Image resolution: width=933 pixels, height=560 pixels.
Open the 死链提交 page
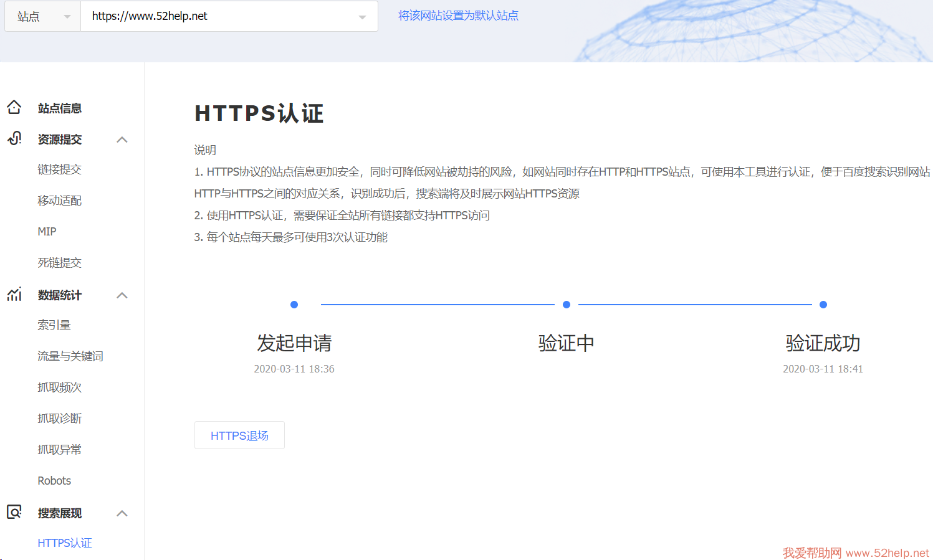pos(59,263)
